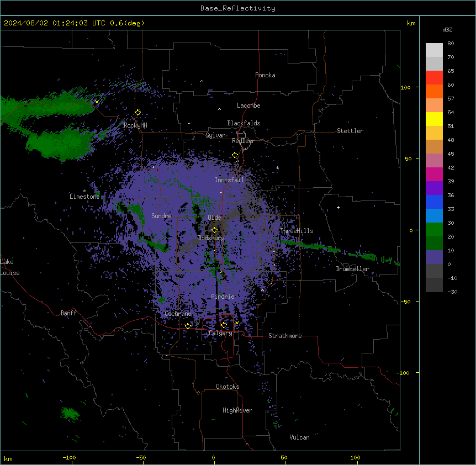The height and width of the screenshot is (465, 476).
Task: Pick the slate purple 0–10 dBZ swatch
Action: pos(434,257)
